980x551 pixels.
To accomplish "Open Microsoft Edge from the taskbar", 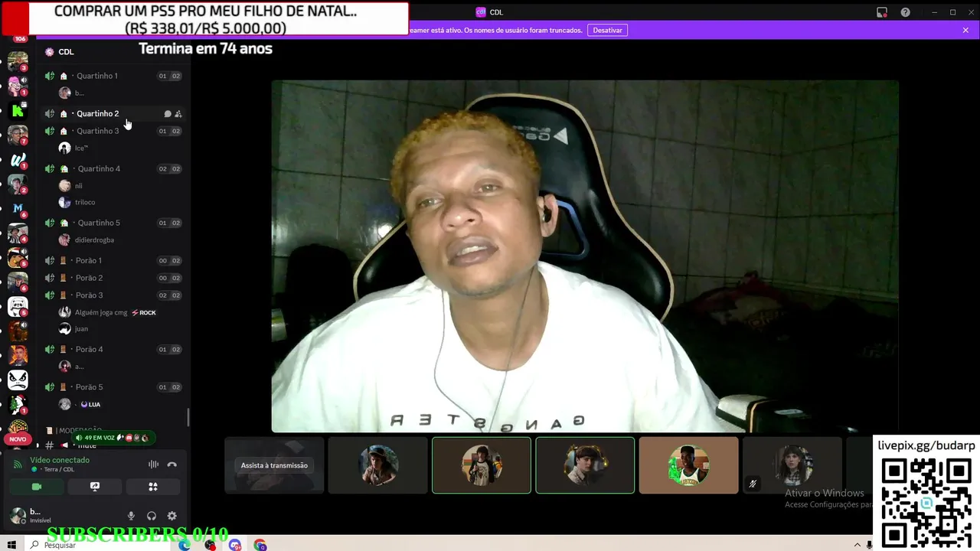I will [x=185, y=545].
